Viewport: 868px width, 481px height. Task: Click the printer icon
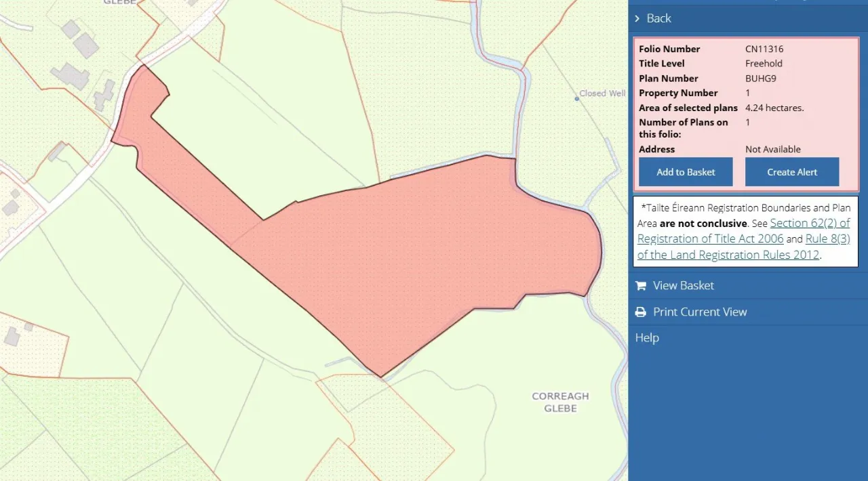641,312
